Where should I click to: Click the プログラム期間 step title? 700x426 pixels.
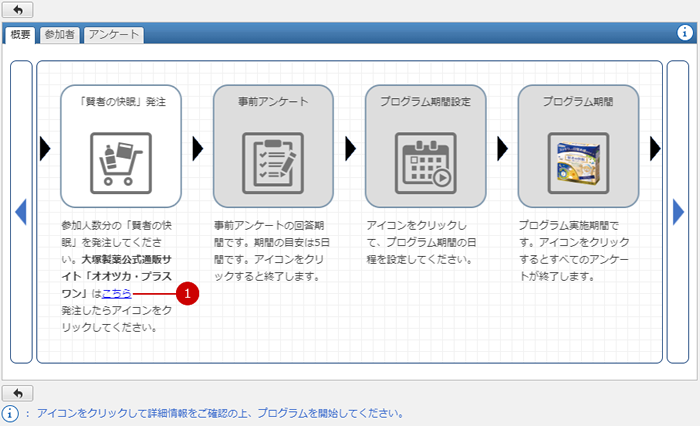point(577,101)
